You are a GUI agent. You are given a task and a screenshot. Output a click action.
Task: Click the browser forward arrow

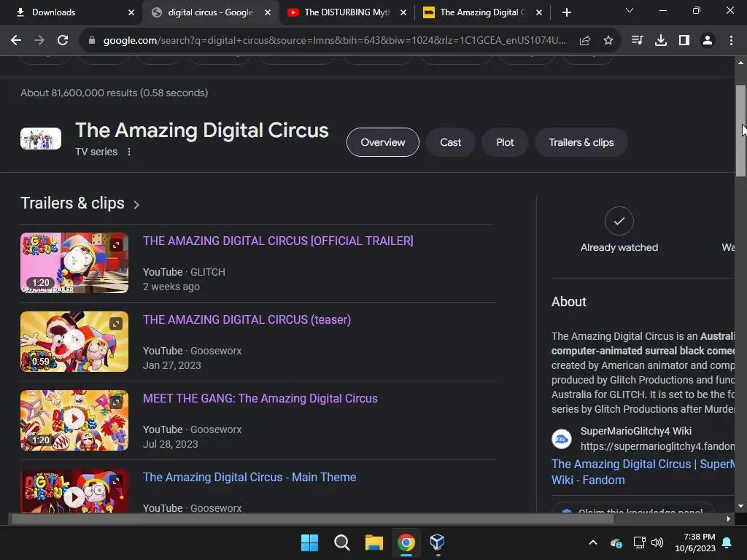point(39,41)
